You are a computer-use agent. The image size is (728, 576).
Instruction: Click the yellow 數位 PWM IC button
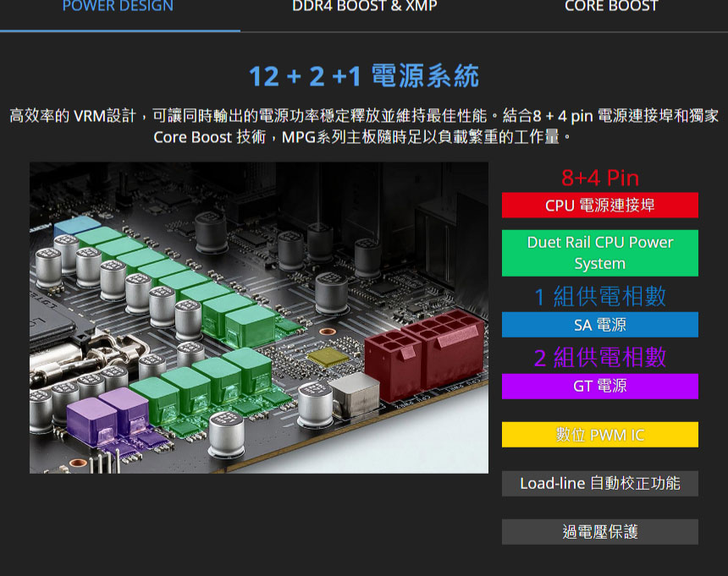(x=600, y=435)
